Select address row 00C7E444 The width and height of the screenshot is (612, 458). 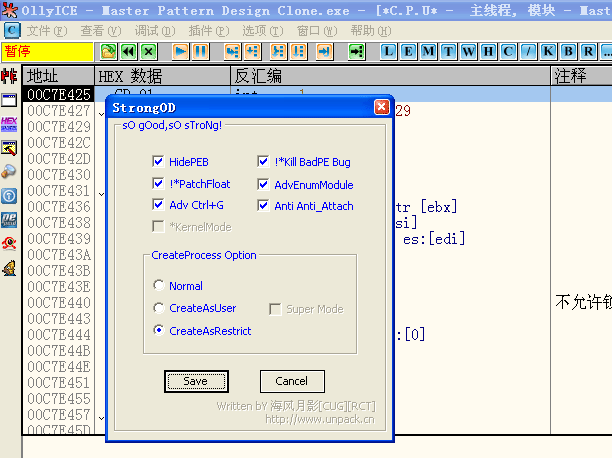tap(59, 335)
